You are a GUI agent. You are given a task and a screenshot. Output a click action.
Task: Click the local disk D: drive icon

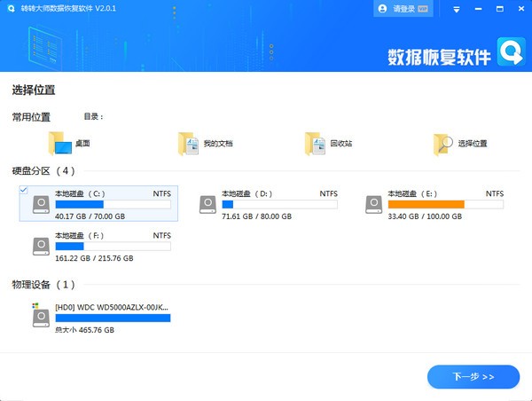[x=209, y=204]
